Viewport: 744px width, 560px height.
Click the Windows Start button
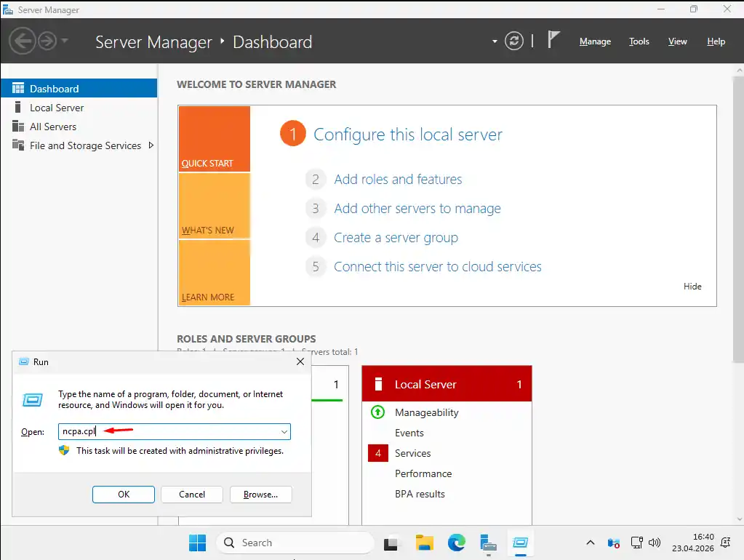(197, 543)
